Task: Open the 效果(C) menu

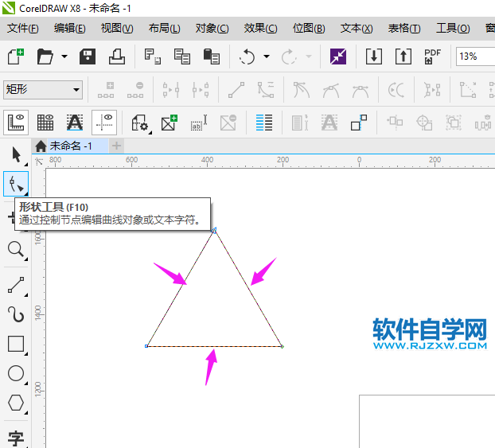Action: 260,29
